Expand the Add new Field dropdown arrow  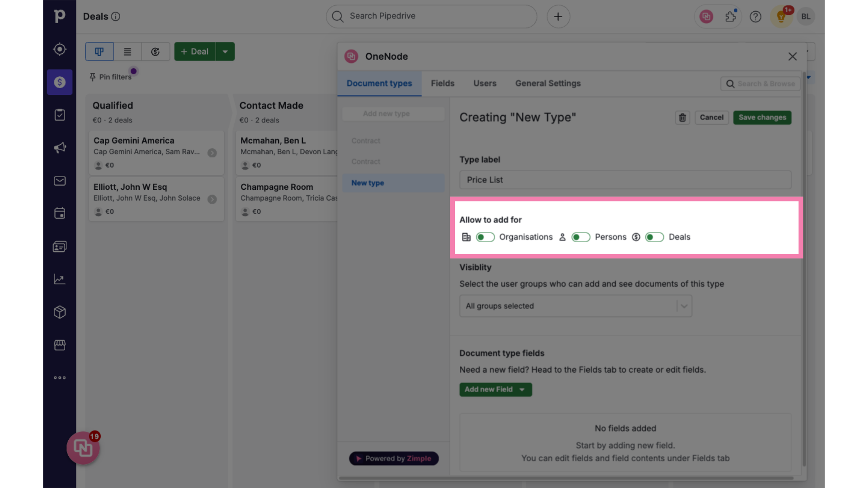click(523, 389)
